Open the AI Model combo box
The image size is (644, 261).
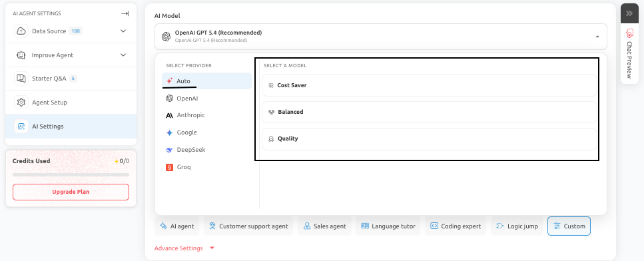click(381, 37)
